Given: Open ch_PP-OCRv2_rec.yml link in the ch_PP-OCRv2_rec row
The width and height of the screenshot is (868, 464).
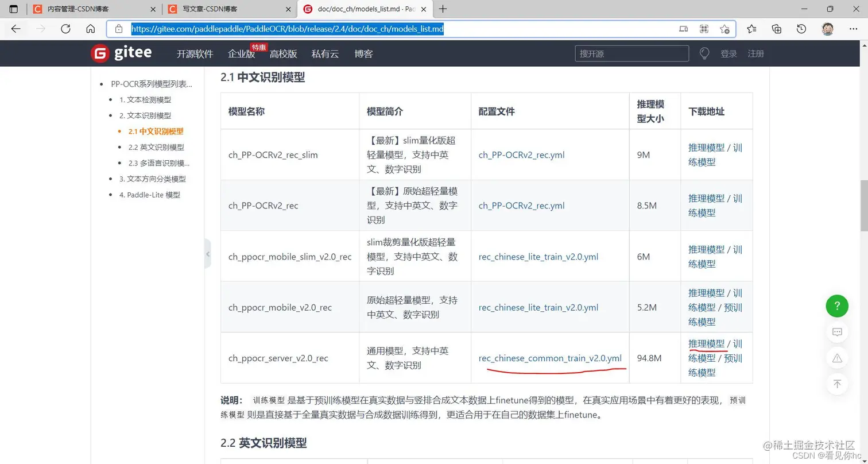Looking at the screenshot, I should [x=521, y=206].
